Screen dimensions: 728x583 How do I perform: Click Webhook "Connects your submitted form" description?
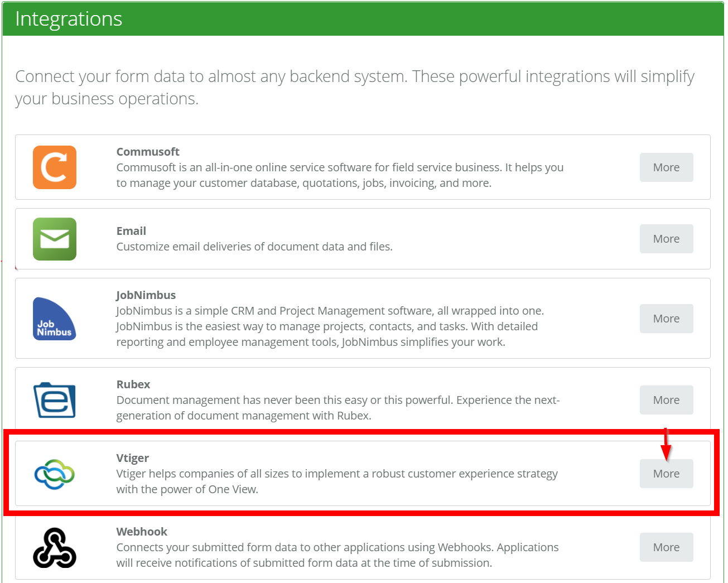[338, 555]
